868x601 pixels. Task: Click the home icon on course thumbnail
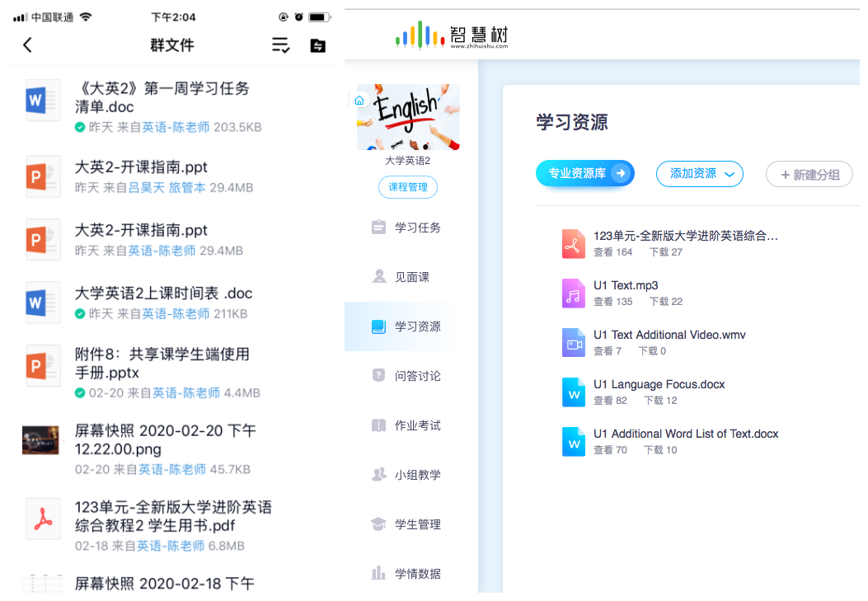pyautogui.click(x=359, y=101)
